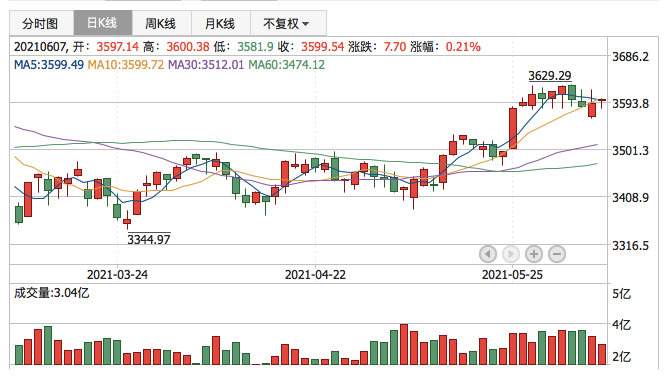Click the 3629.29 high price label
This screenshot has width=669, height=377.
point(550,76)
